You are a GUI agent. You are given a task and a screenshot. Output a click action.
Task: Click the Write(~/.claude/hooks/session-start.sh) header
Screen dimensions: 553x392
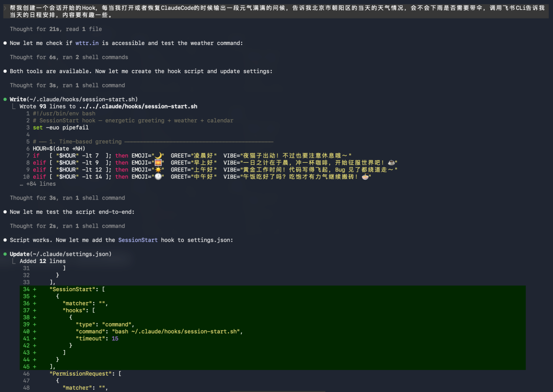coord(74,99)
